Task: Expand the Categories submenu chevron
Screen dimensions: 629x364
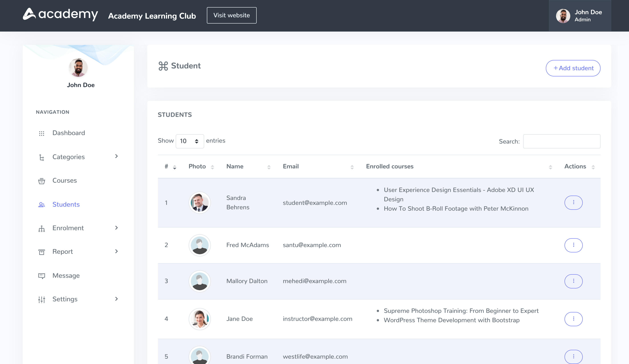Action: click(x=117, y=157)
